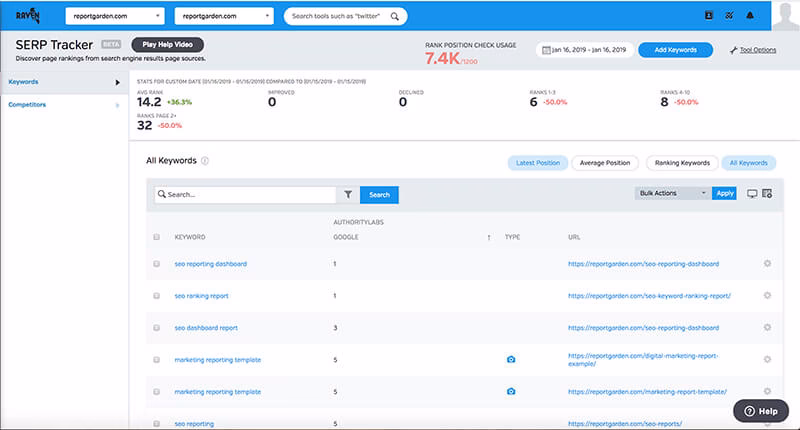The width and height of the screenshot is (800, 430).
Task: Check the box for seo ranking report
Action: [x=156, y=296]
